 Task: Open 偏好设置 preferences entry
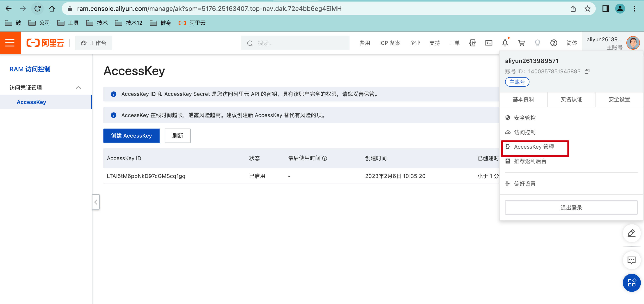(524, 184)
